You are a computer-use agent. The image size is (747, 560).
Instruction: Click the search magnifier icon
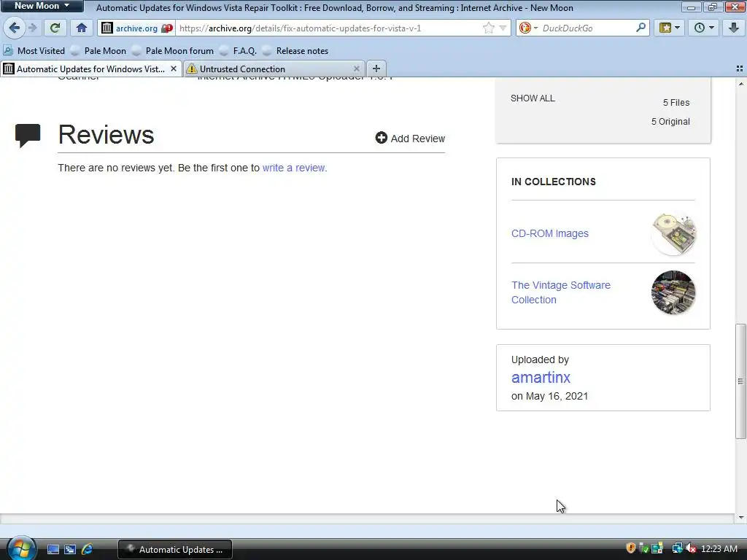(x=641, y=28)
